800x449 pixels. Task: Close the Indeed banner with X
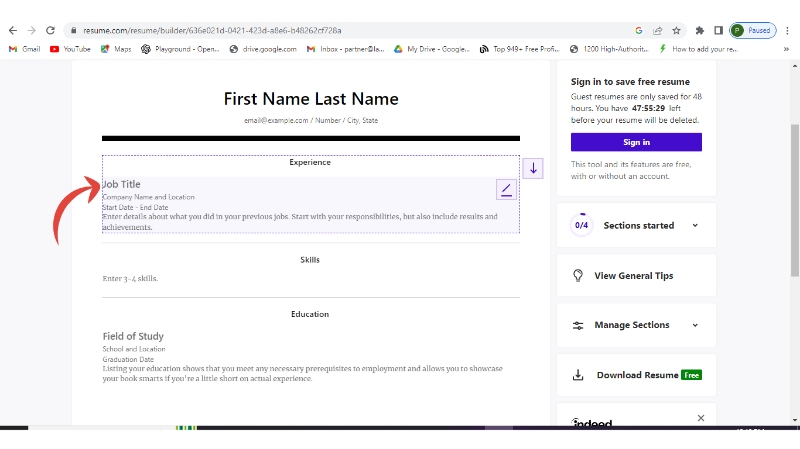pyautogui.click(x=700, y=418)
